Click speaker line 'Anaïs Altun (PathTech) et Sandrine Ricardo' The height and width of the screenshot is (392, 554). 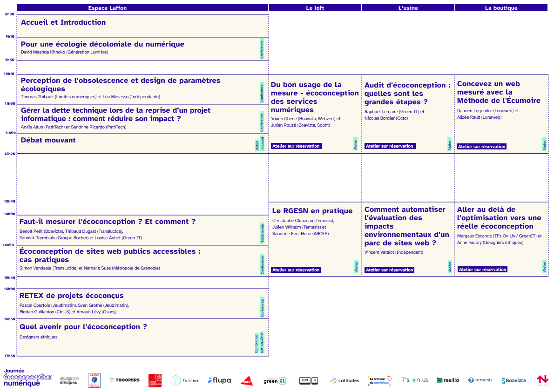pos(74,127)
